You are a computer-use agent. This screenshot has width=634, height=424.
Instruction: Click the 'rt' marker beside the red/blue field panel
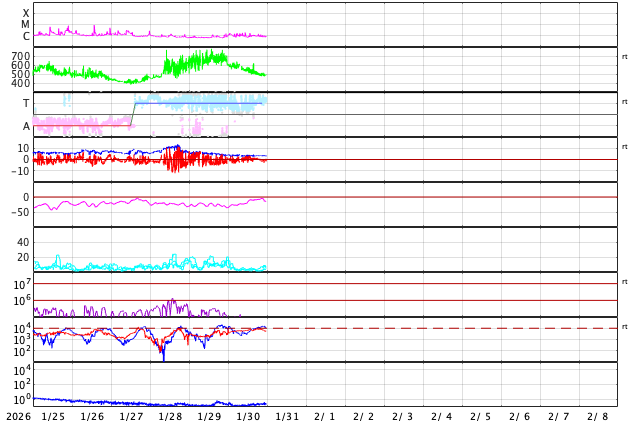pyautogui.click(x=624, y=147)
